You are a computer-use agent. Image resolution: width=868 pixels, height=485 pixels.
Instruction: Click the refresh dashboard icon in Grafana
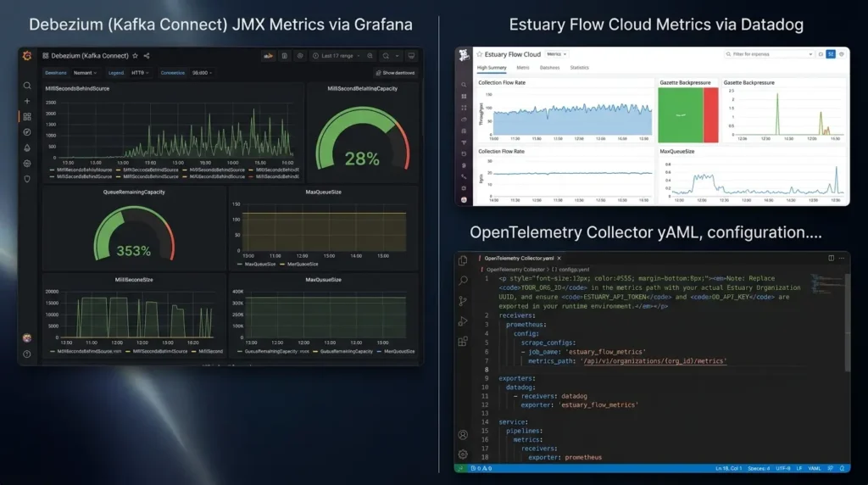(x=386, y=56)
